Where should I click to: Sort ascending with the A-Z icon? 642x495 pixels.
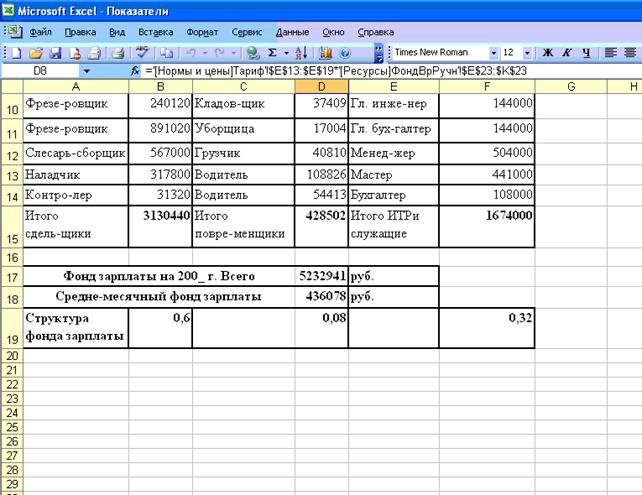(302, 53)
